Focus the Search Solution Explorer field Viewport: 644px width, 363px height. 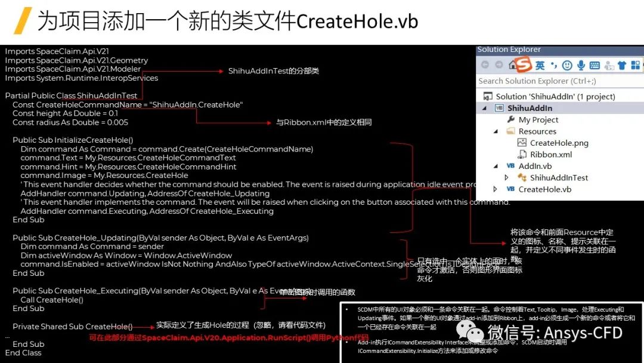pyautogui.click(x=560, y=81)
